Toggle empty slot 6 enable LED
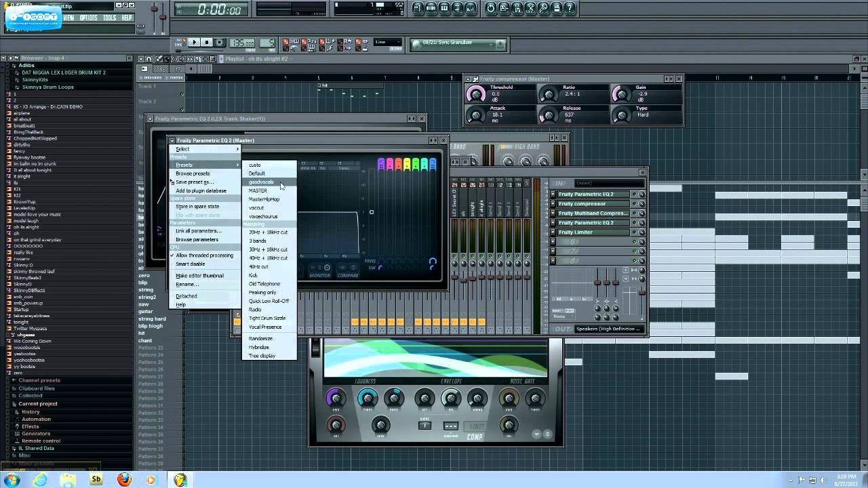This screenshot has width=868, height=488. 634,241
